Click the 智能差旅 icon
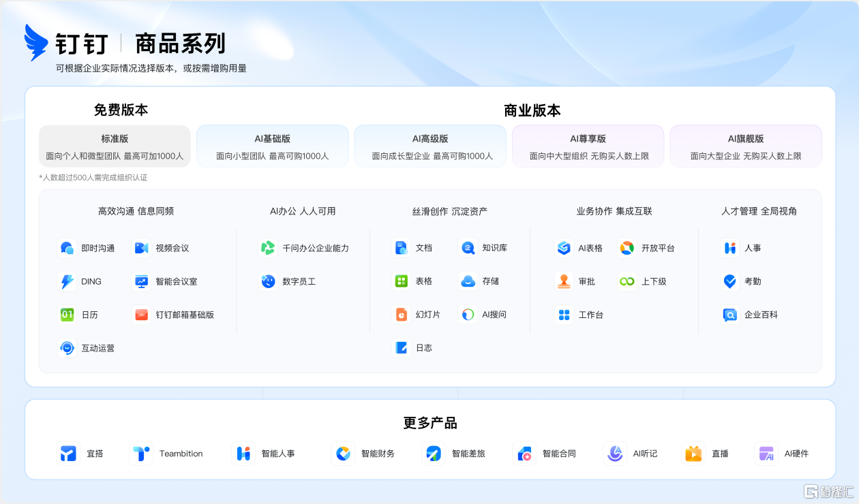Viewport: 859px width, 504px height. point(434,454)
